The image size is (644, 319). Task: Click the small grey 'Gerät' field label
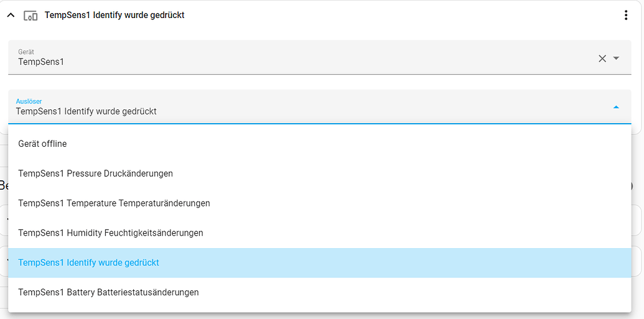coord(26,52)
